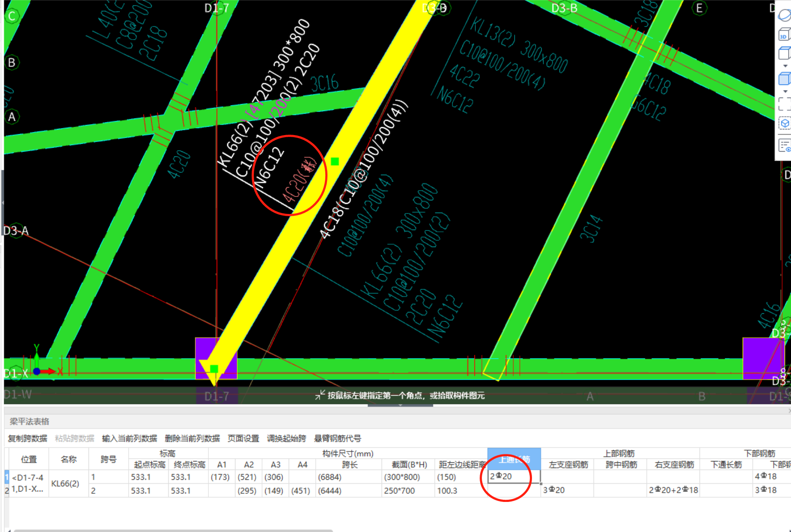791x532 pixels.
Task: Click the axis bubble labeled B at left
Action: point(12,62)
